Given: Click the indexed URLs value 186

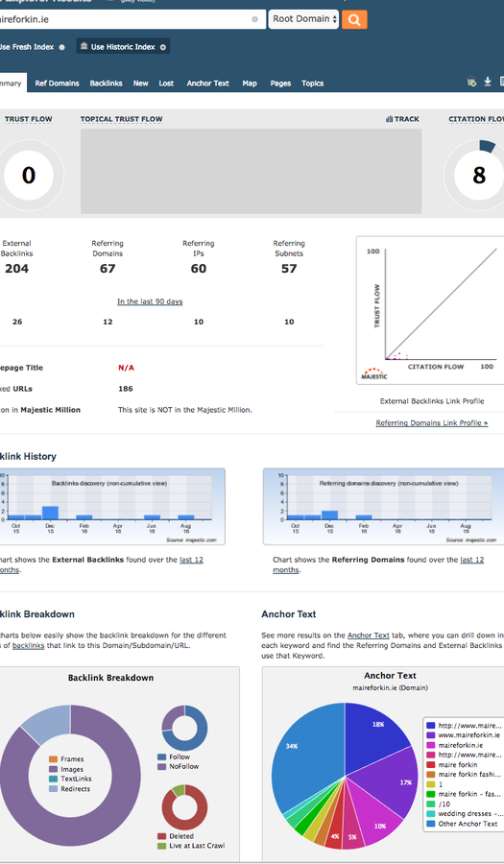Looking at the screenshot, I should pyautogui.click(x=126, y=389).
